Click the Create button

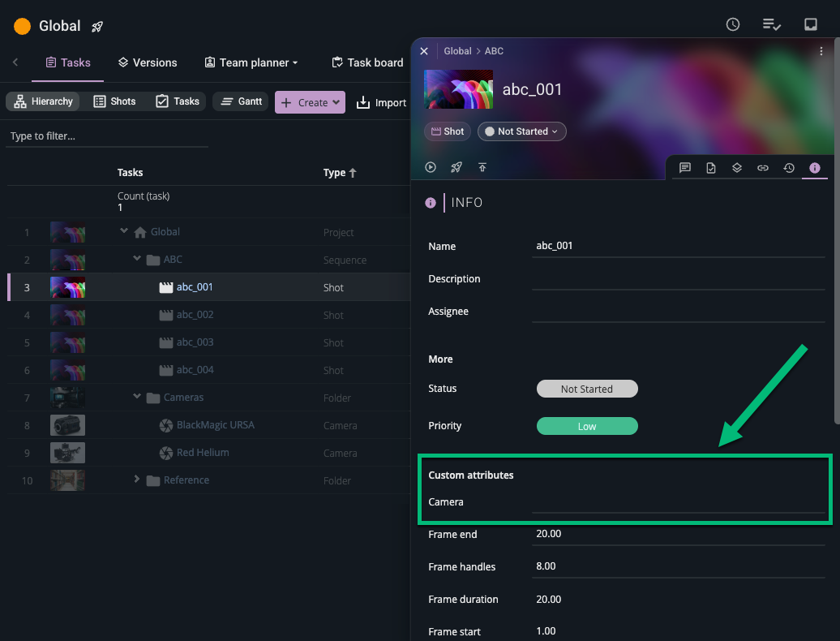310,102
